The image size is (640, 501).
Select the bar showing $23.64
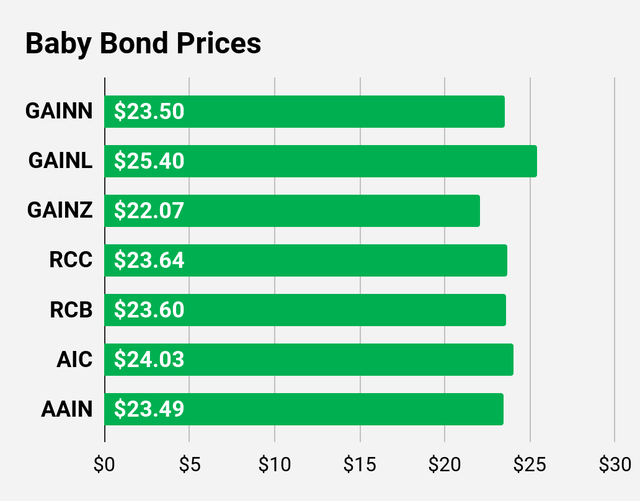[x=305, y=260]
